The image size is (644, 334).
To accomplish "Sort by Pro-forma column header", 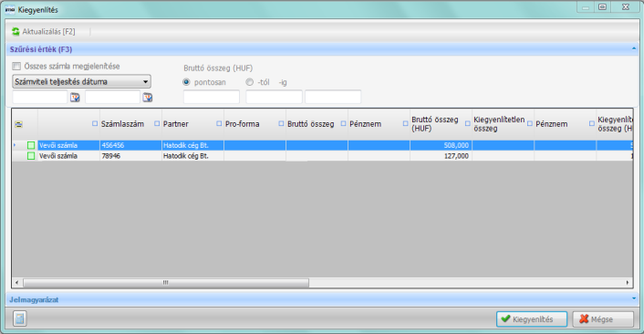I will click(x=242, y=124).
